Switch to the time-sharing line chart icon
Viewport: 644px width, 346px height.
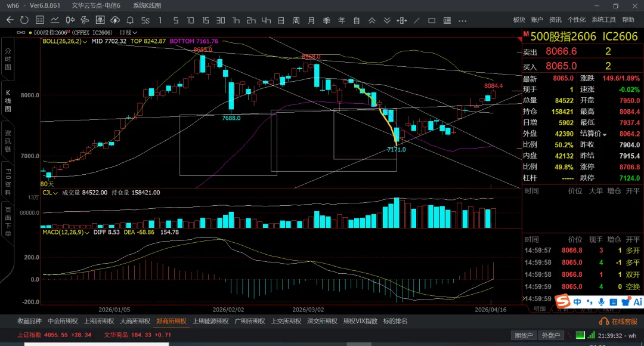pos(55,20)
